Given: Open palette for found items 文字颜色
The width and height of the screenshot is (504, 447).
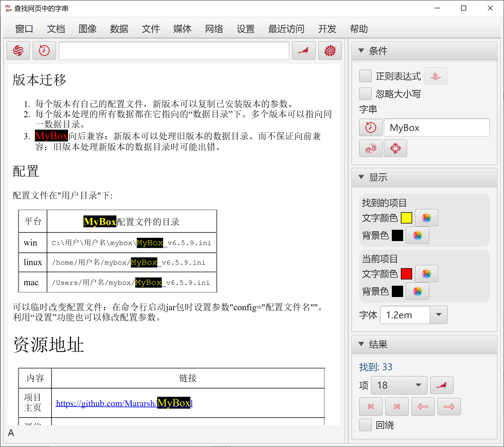Looking at the screenshot, I should coord(426,218).
